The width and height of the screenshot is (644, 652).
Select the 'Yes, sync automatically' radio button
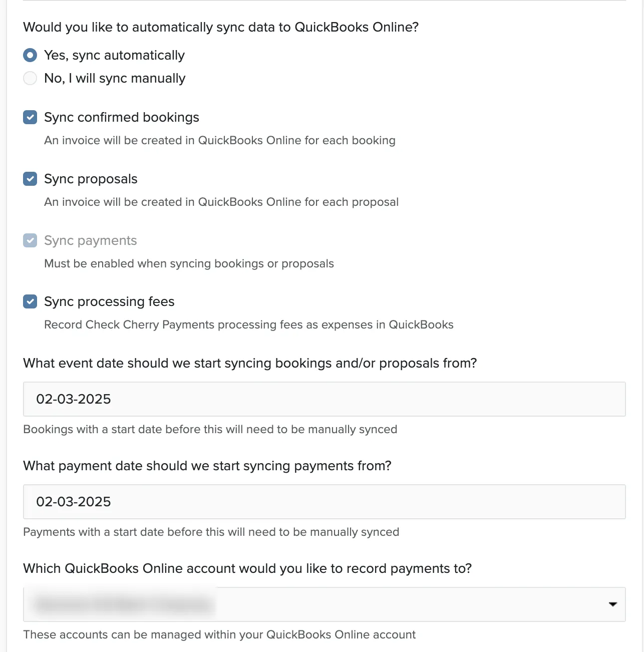(30, 55)
